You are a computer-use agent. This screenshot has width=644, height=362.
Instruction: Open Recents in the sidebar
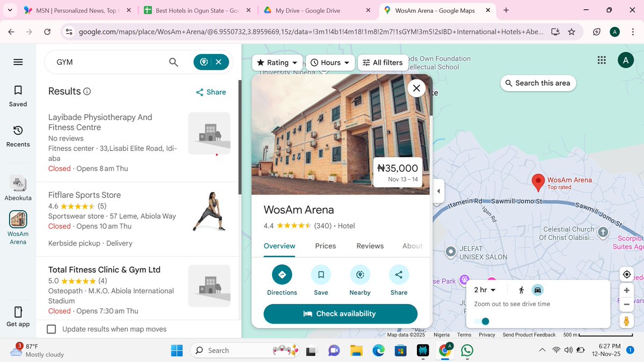(18, 136)
